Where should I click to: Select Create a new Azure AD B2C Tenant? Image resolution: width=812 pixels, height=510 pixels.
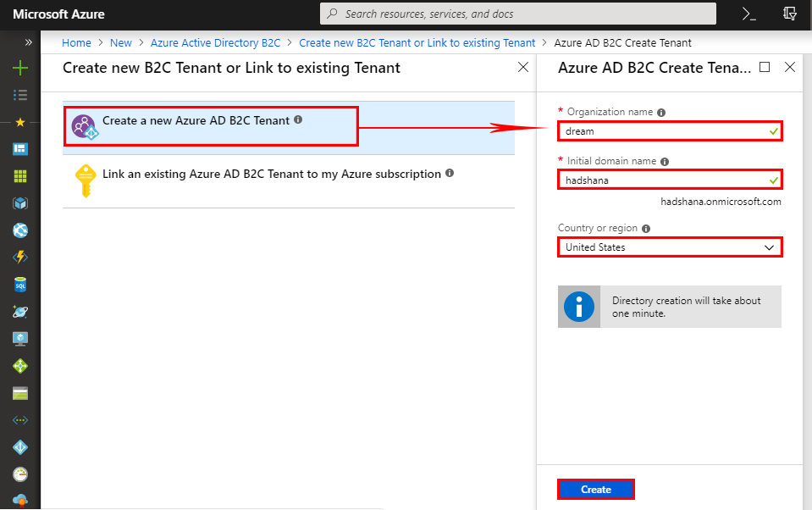pos(289,127)
